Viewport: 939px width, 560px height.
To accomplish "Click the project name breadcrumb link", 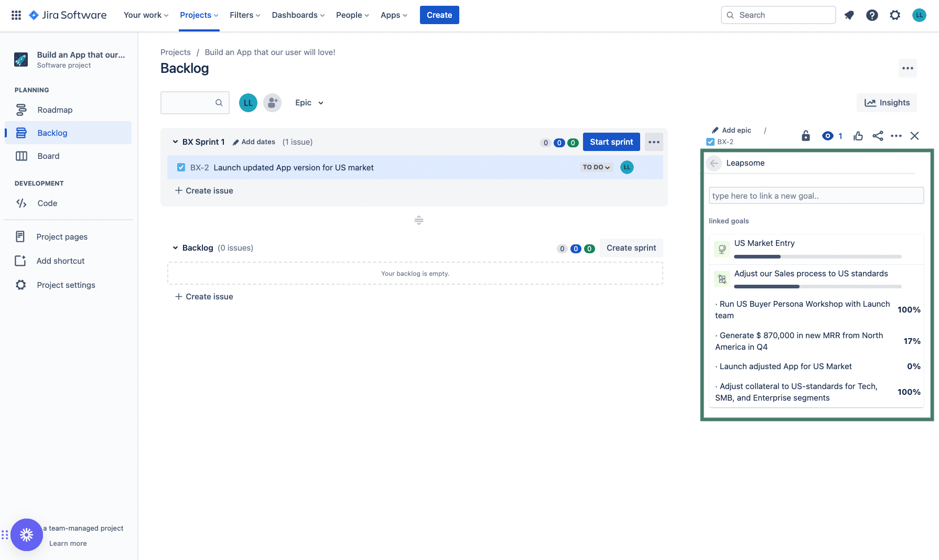I will tap(270, 52).
